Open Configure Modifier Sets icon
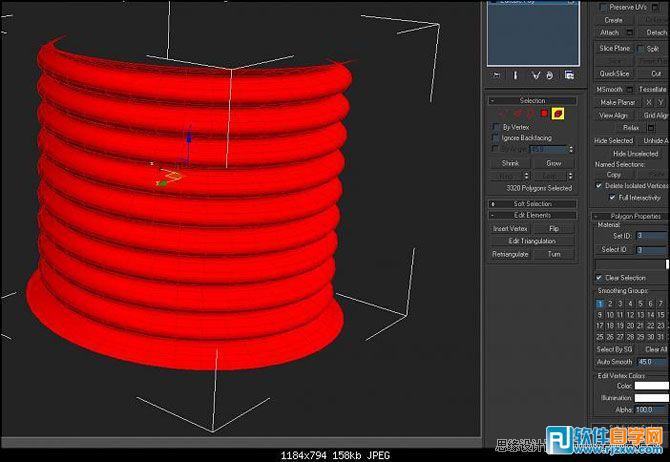The height and width of the screenshot is (462, 670). tap(569, 75)
